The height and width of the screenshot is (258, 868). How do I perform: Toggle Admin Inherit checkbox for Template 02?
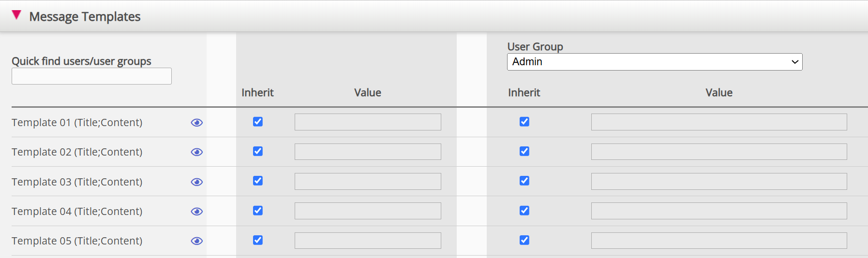[x=524, y=151]
